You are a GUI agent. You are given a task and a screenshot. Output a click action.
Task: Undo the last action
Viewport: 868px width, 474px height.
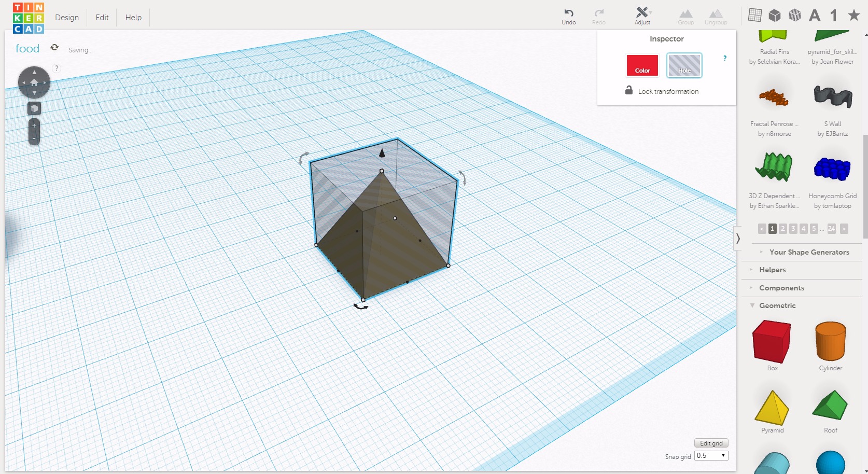click(x=569, y=17)
